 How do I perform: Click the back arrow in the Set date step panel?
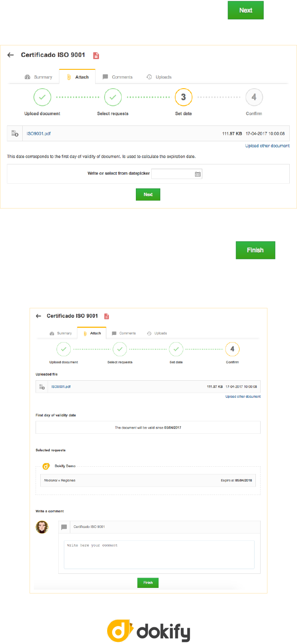pyautogui.click(x=11, y=55)
